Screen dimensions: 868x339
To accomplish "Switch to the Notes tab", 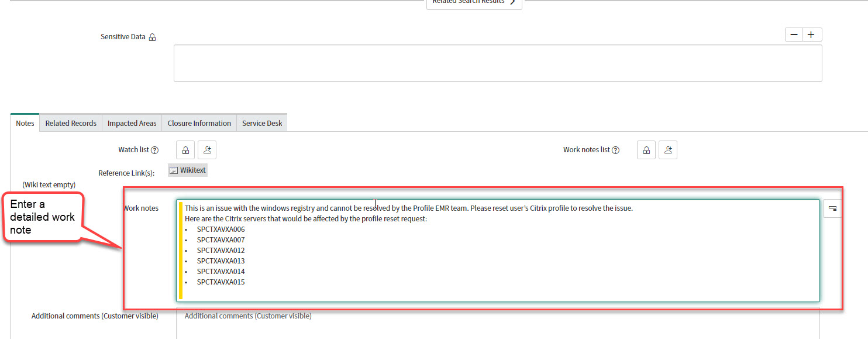I will click(x=25, y=123).
